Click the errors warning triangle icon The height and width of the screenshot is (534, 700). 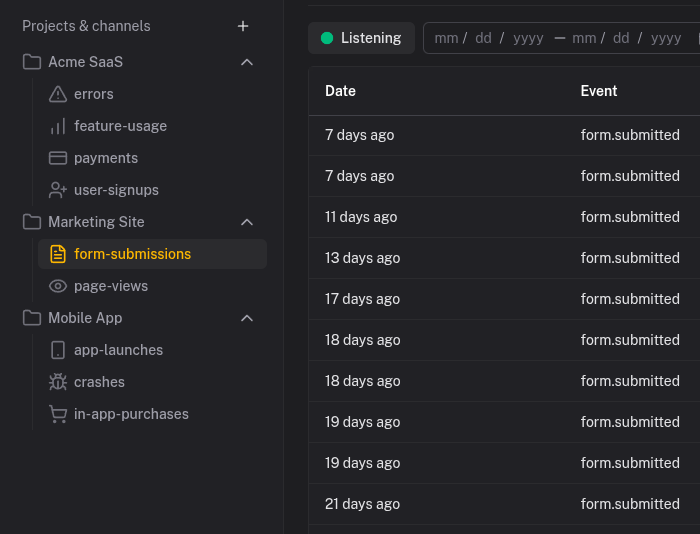coord(58,94)
